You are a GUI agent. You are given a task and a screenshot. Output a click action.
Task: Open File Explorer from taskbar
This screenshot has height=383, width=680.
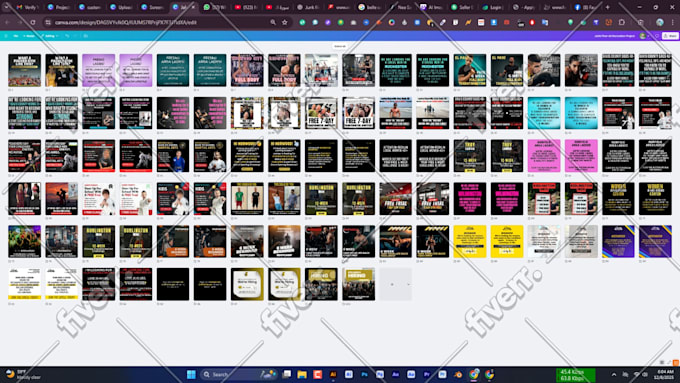point(302,374)
